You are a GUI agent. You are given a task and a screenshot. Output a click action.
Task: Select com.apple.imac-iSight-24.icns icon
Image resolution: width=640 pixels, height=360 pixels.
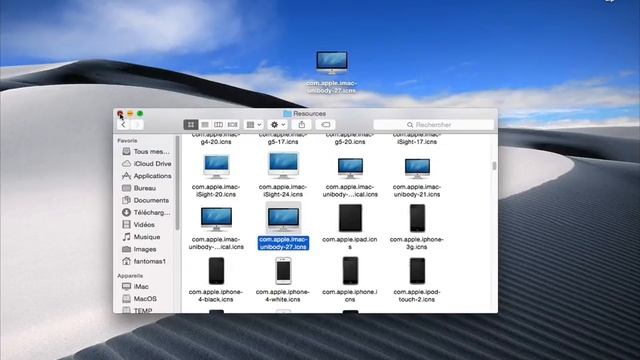(x=283, y=165)
